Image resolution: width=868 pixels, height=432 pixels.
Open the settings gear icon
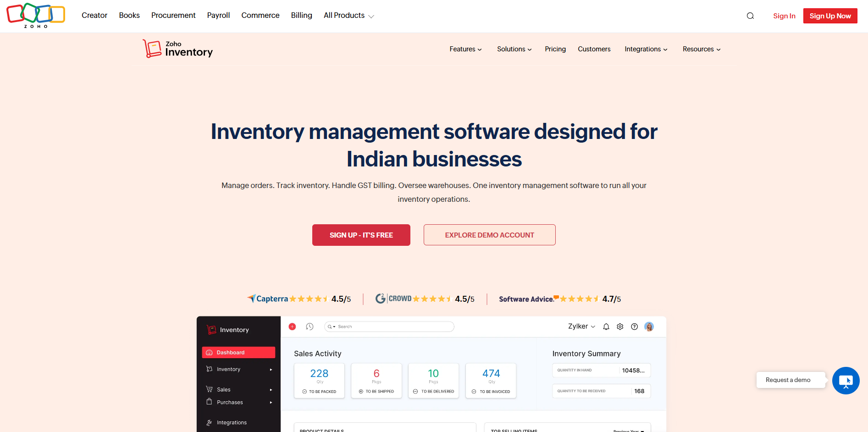(620, 326)
